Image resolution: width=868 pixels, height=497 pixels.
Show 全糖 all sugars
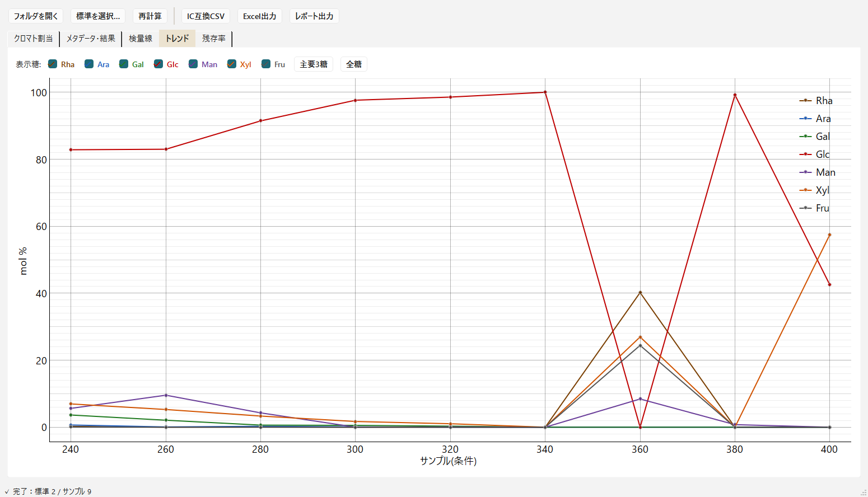click(x=354, y=64)
